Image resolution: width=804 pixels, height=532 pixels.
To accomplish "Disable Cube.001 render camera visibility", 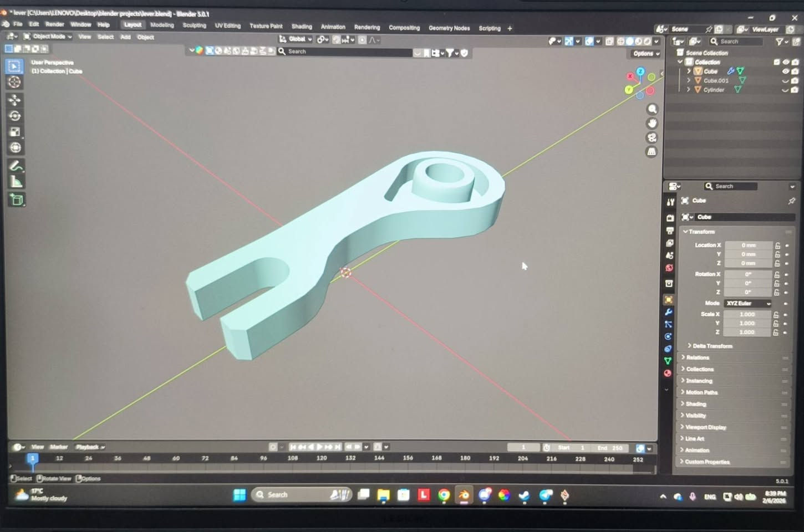I will [795, 80].
